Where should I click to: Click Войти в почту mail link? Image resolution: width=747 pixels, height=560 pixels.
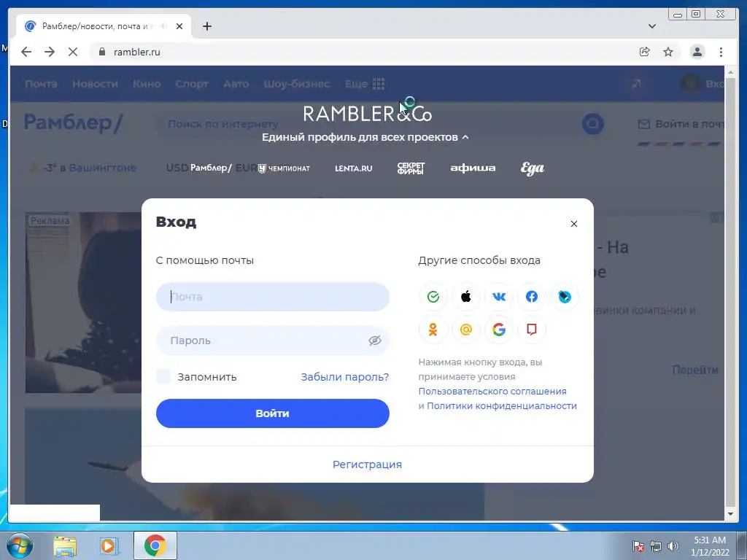[681, 124]
